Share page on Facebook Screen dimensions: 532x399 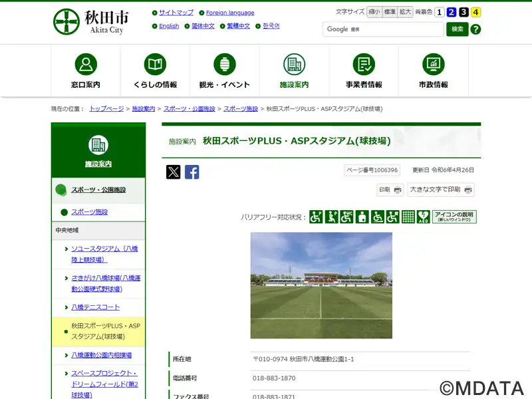[x=192, y=172]
